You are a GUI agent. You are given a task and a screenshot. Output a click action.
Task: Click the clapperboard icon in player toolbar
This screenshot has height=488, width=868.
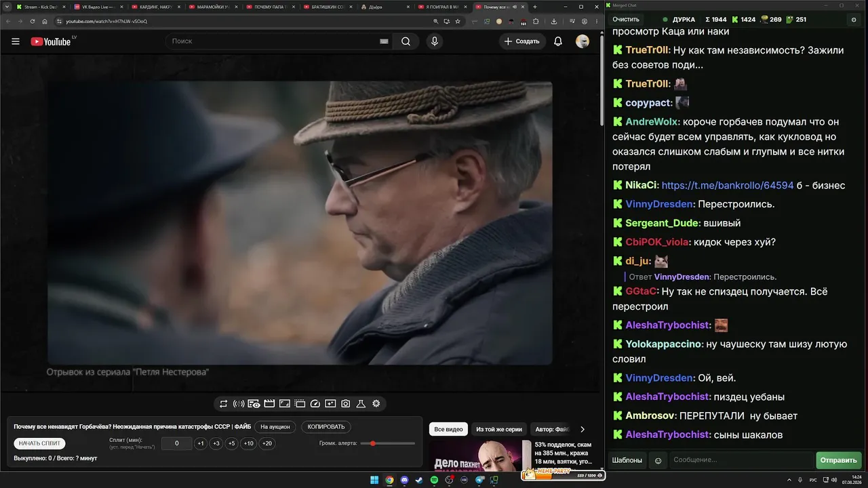click(x=269, y=404)
